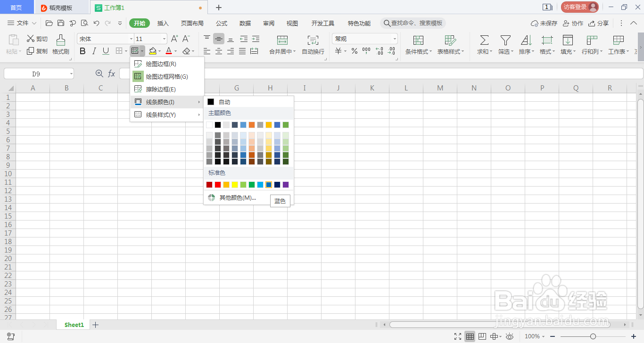Click the Eraser clear-format icon
Image resolution: width=644 pixels, height=343 pixels.
tap(186, 51)
